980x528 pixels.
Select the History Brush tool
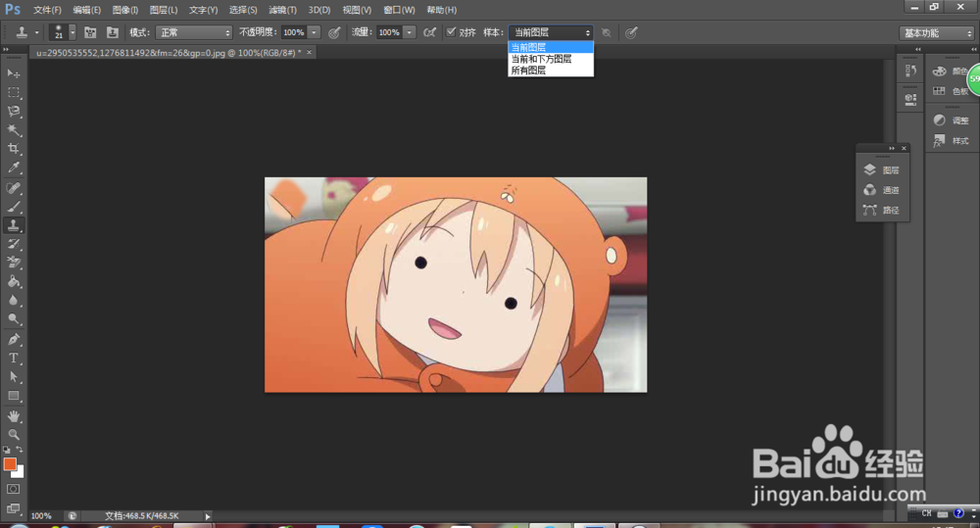[x=13, y=244]
